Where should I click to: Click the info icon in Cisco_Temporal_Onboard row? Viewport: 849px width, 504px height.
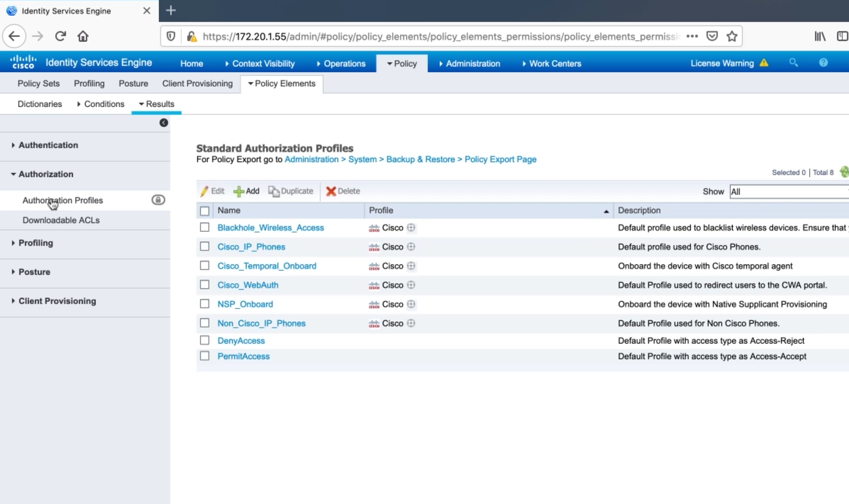[x=411, y=266]
